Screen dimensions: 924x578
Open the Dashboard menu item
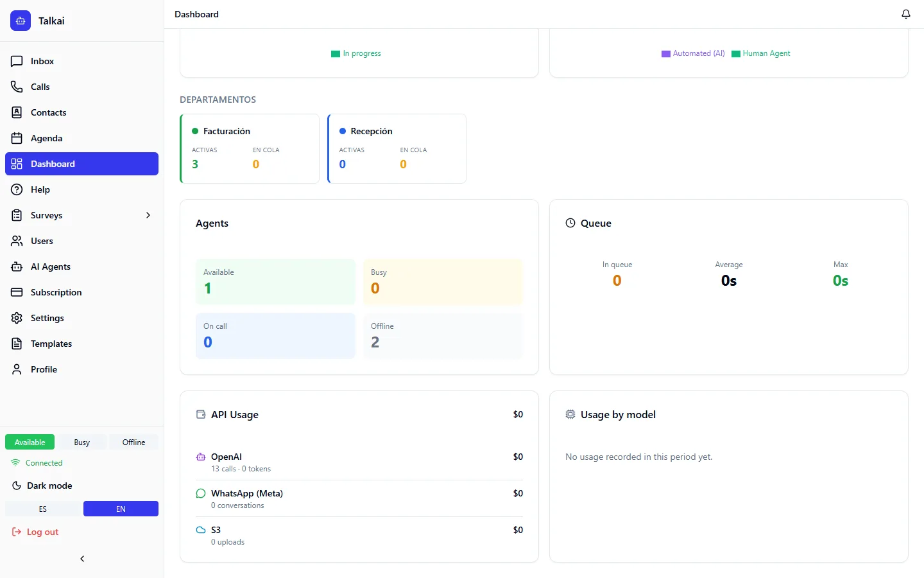(x=81, y=164)
